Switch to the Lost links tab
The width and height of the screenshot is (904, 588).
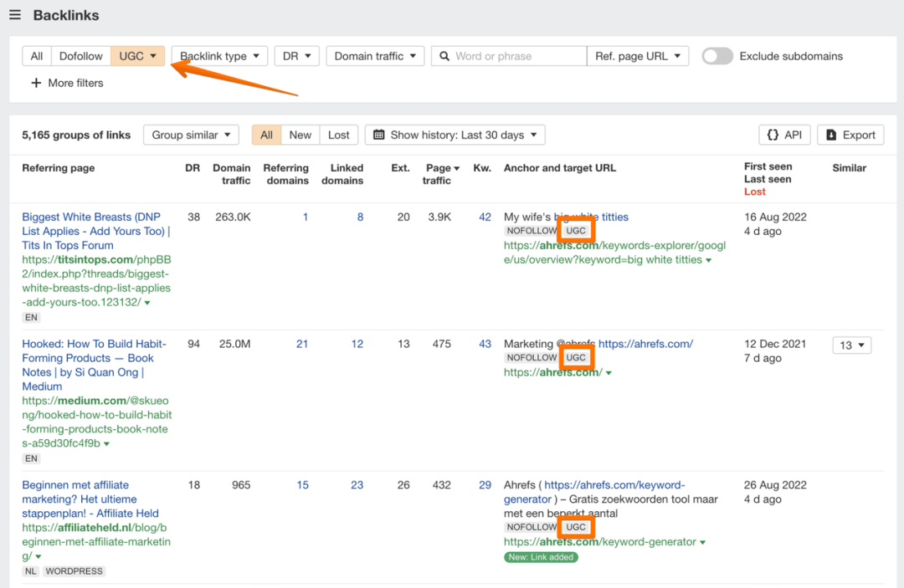338,135
